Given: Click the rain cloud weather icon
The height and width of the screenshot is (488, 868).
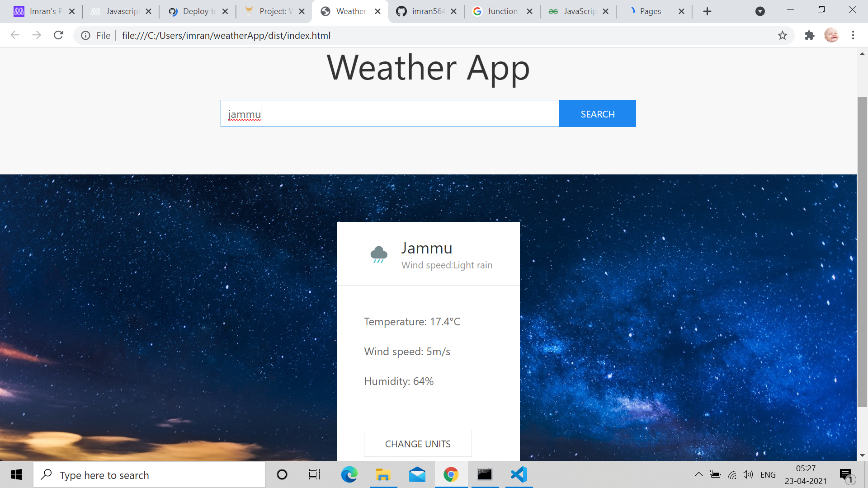Looking at the screenshot, I should click(x=379, y=254).
